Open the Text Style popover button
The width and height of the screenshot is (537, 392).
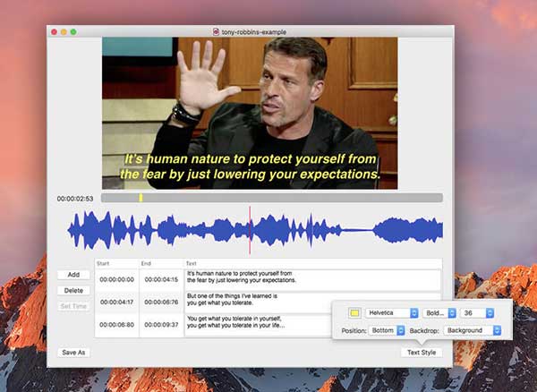click(422, 353)
